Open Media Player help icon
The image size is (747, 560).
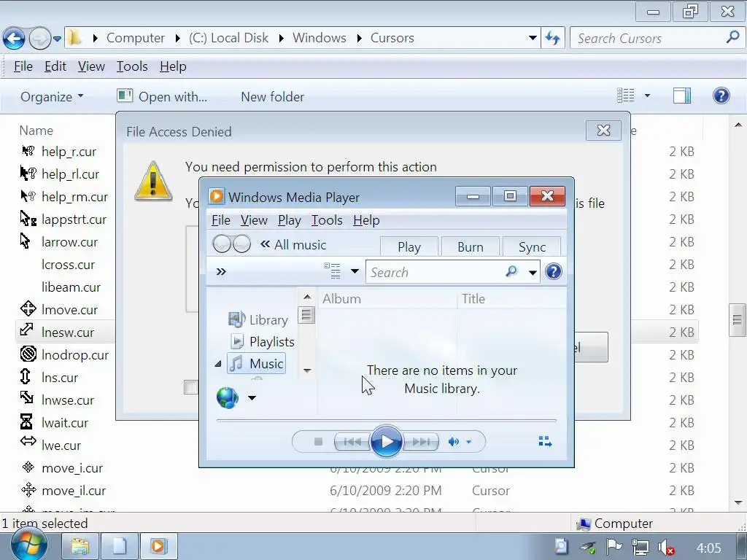click(x=554, y=272)
